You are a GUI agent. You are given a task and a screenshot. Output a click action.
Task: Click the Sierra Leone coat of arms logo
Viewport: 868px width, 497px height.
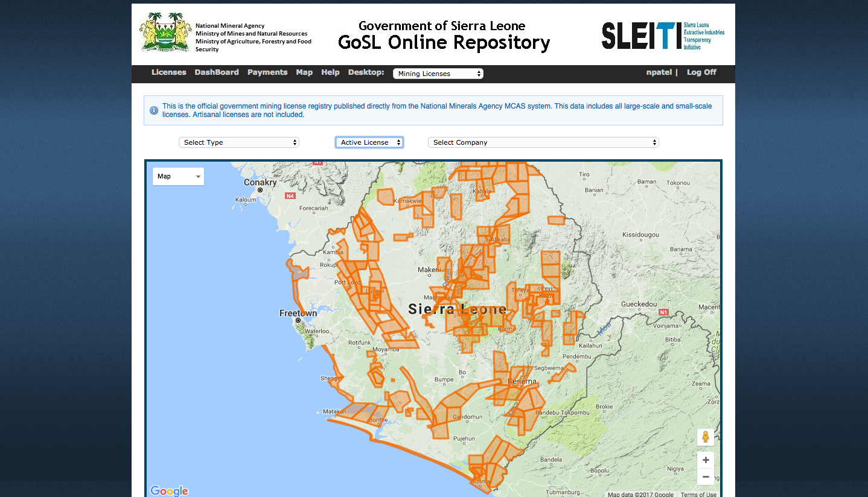point(165,32)
